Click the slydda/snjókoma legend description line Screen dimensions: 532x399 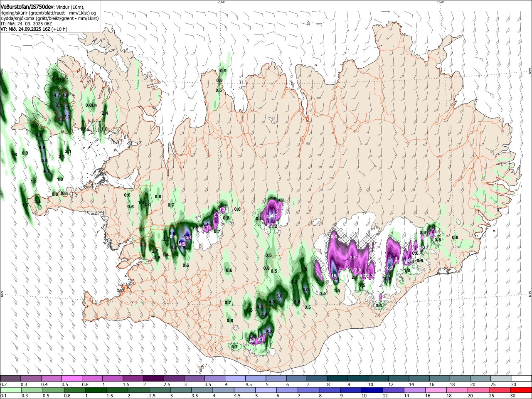coord(49,18)
